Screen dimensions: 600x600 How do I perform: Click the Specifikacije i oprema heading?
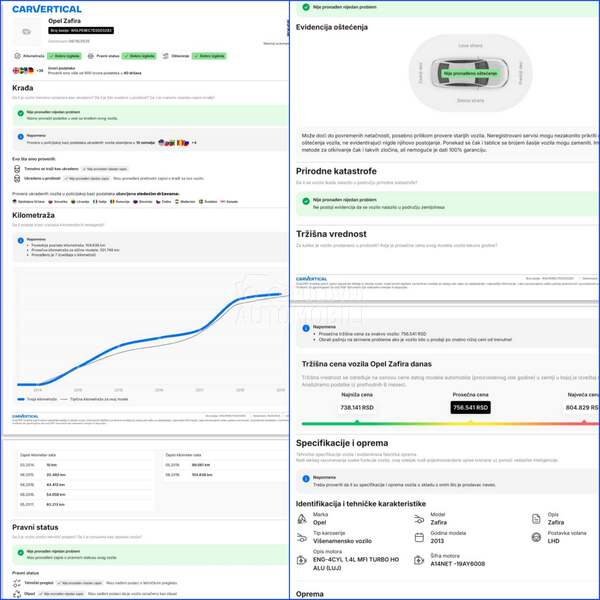pos(342,443)
